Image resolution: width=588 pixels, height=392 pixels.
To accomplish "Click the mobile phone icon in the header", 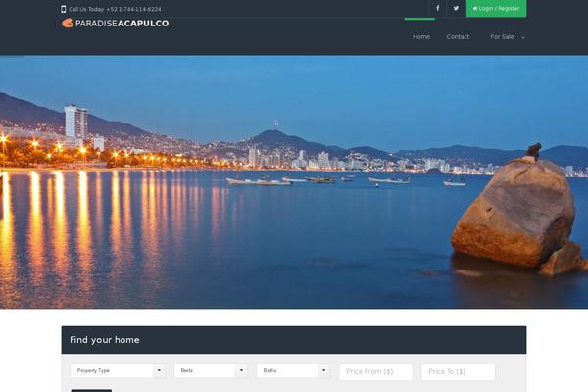I will (x=64, y=9).
